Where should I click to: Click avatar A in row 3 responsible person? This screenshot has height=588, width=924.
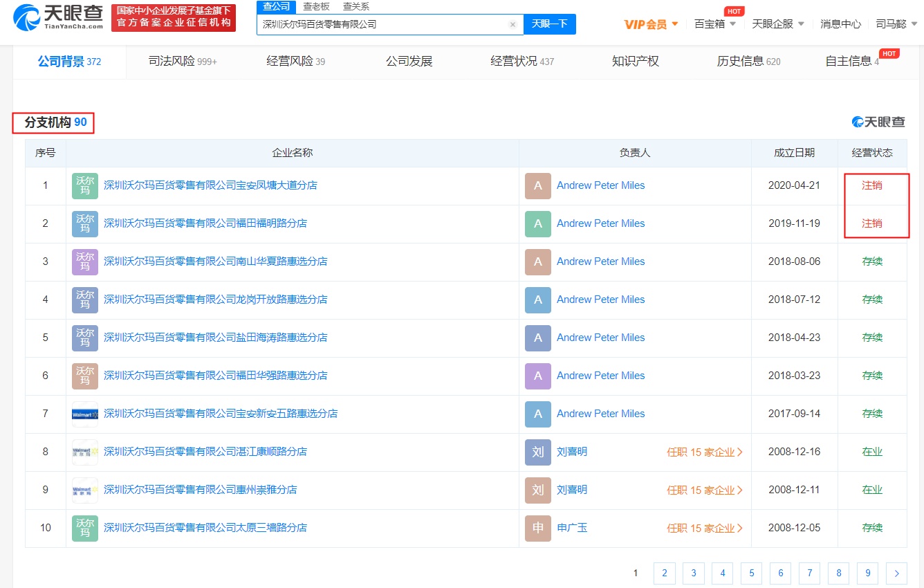click(538, 261)
